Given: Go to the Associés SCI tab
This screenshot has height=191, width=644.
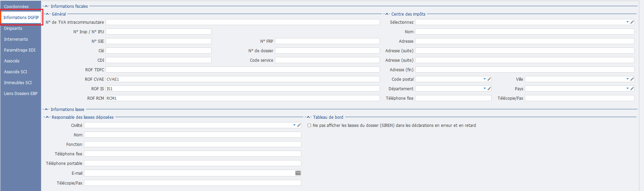Looking at the screenshot, I should click(x=16, y=72).
